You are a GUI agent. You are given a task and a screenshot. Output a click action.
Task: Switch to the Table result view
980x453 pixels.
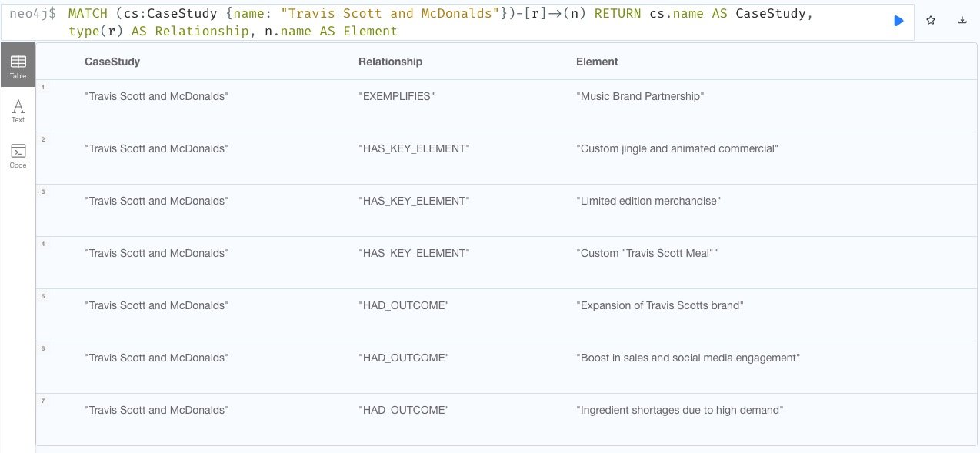18,65
